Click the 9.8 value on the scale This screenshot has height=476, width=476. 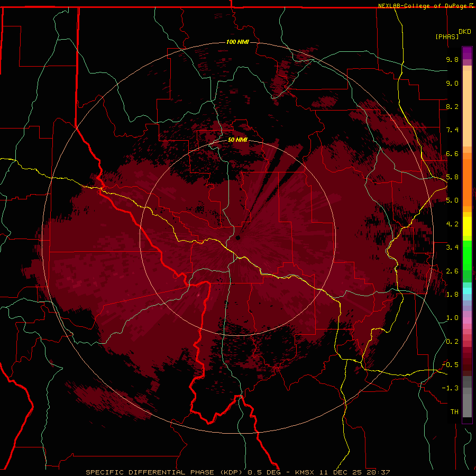[452, 59]
